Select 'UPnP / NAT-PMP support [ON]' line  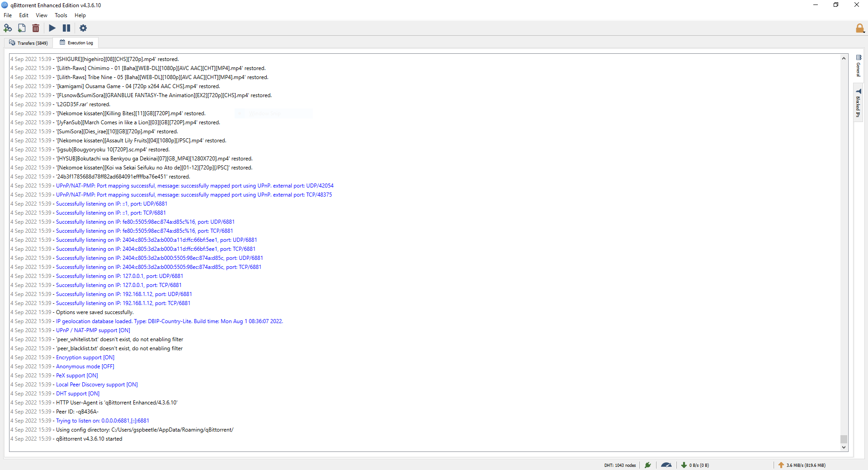tap(71, 330)
